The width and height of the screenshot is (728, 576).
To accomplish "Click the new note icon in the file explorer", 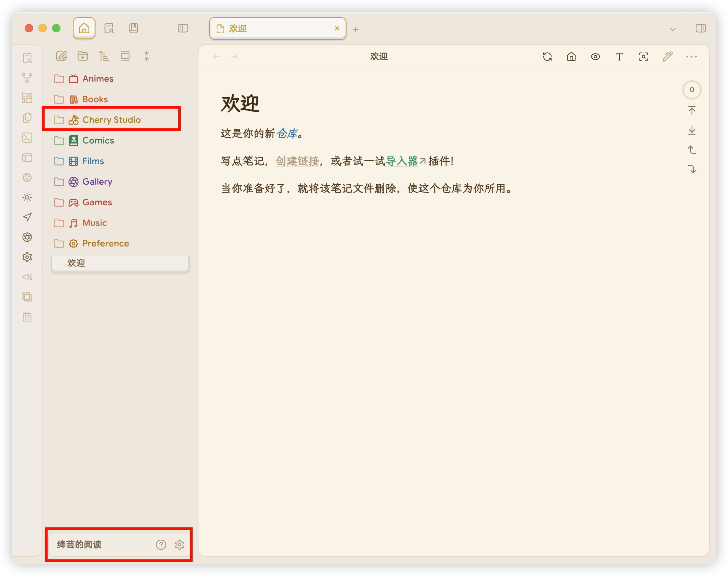I will click(61, 56).
